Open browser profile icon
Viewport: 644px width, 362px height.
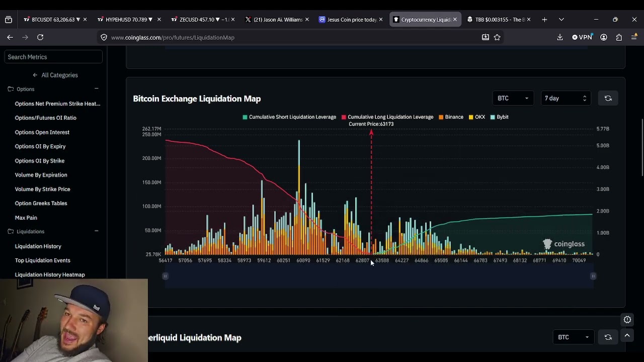[604, 37]
